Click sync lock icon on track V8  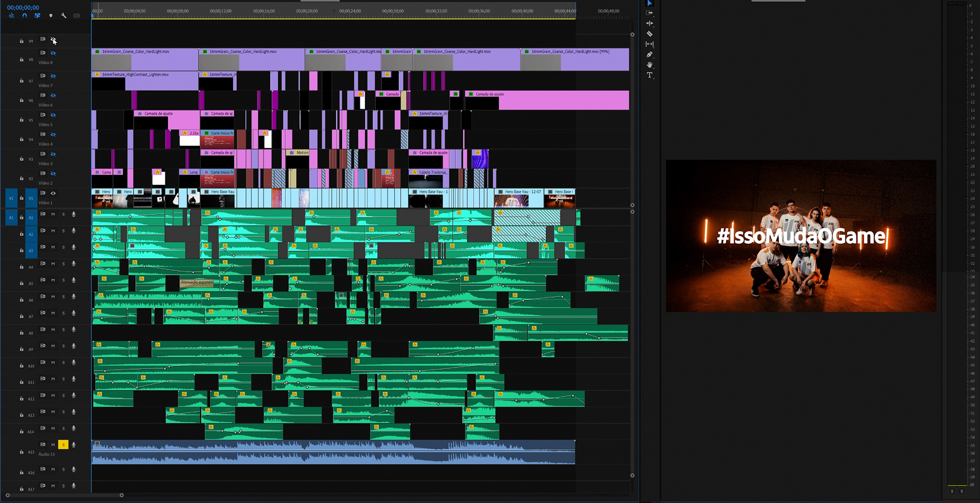(x=43, y=53)
